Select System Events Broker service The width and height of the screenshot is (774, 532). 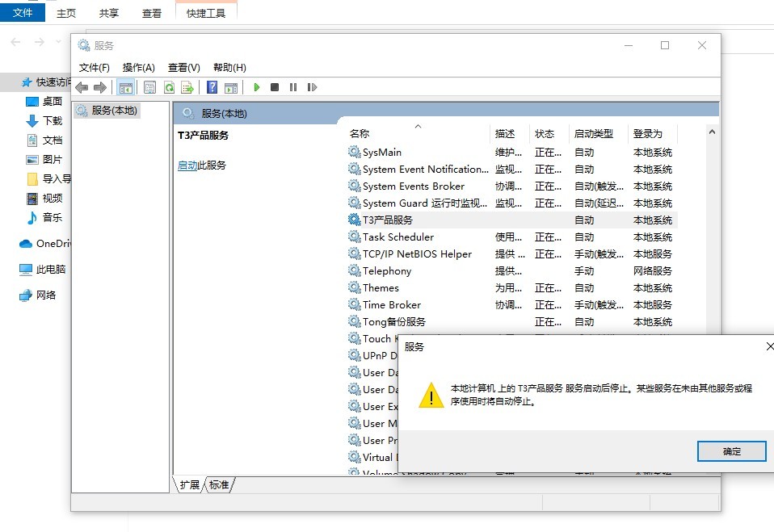point(511,186)
